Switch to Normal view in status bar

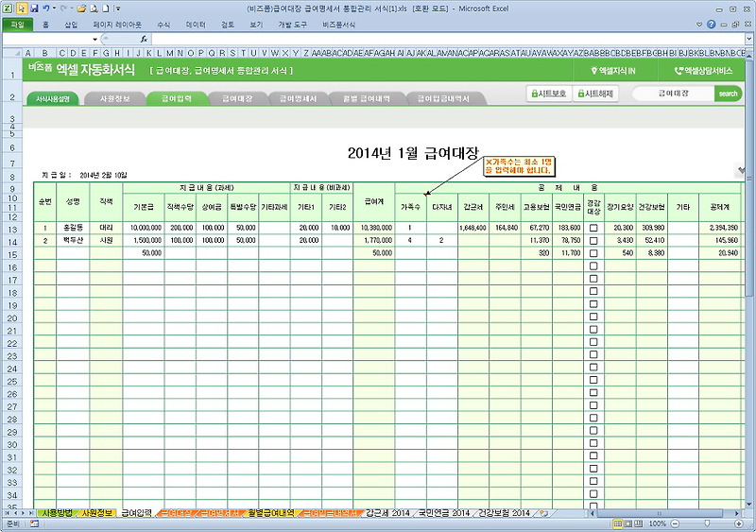coord(618,523)
